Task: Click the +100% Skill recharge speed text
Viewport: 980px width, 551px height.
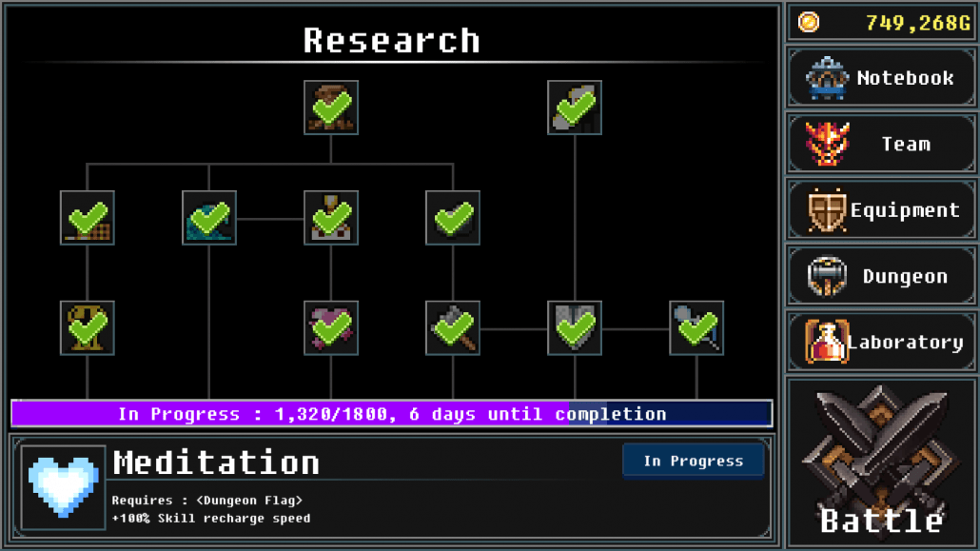Action: [210, 519]
